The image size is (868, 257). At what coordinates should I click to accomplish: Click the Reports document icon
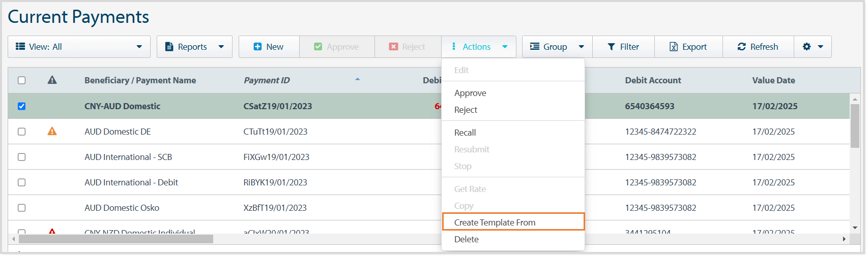169,47
